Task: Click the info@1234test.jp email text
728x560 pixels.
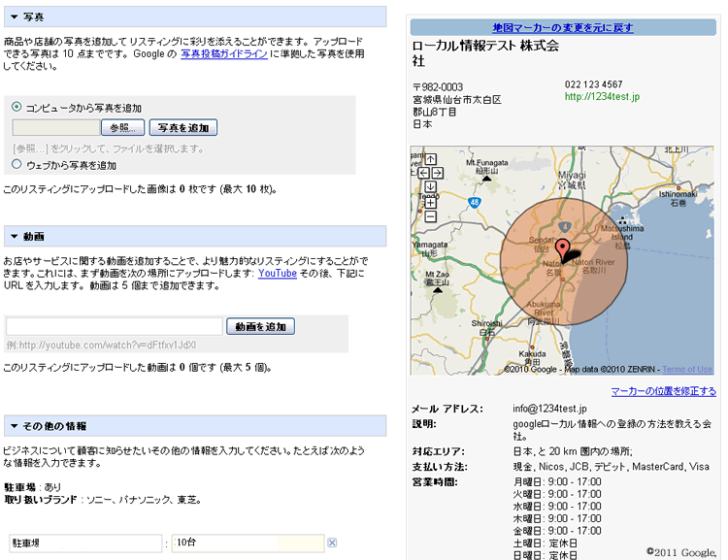Action: [x=549, y=409]
